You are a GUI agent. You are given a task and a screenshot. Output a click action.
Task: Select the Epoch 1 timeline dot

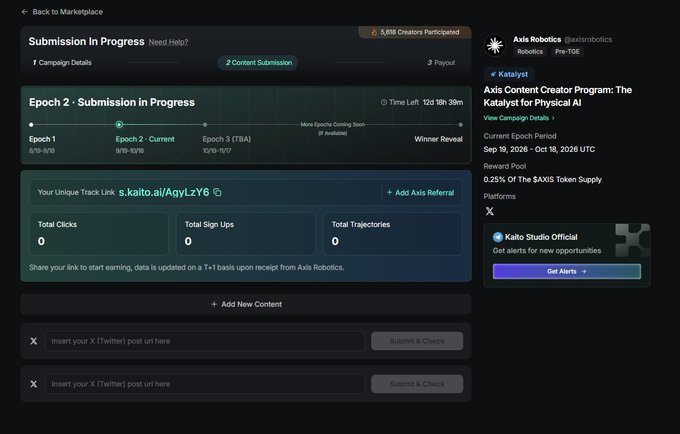coord(31,125)
